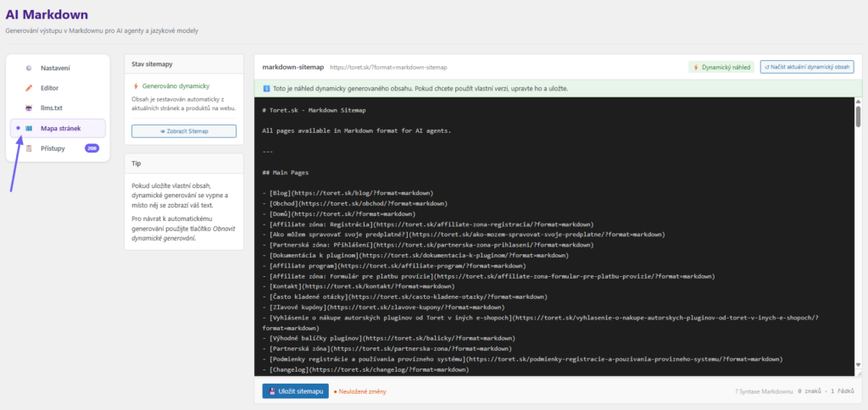868x410 pixels.
Task: Open the Editor menu item
Action: (58, 88)
